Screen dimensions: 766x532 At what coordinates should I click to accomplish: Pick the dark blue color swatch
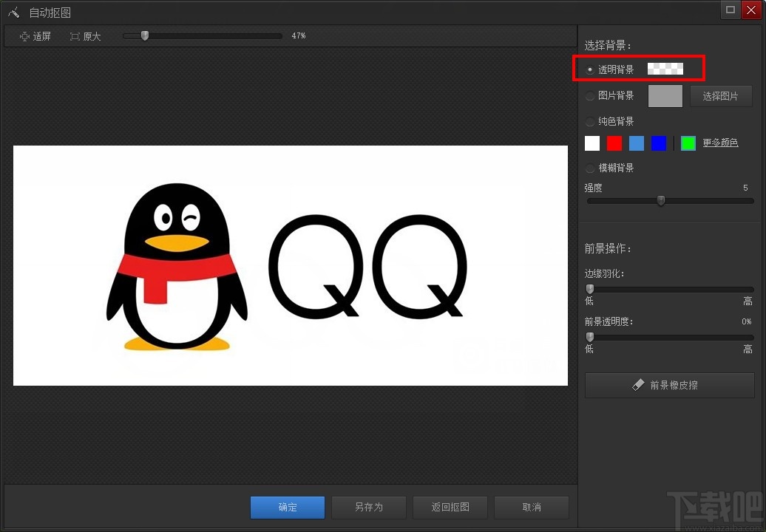pyautogui.click(x=659, y=143)
